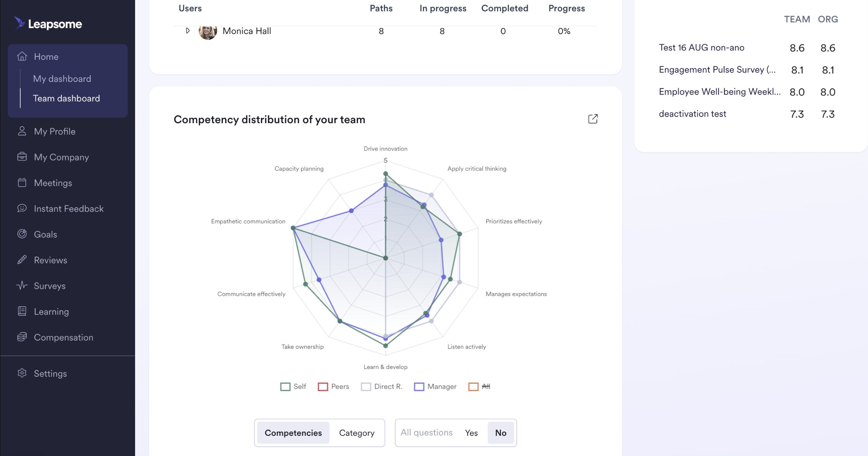Click the Compensation coins icon
Viewport: 868px width, 456px height.
pyautogui.click(x=22, y=337)
